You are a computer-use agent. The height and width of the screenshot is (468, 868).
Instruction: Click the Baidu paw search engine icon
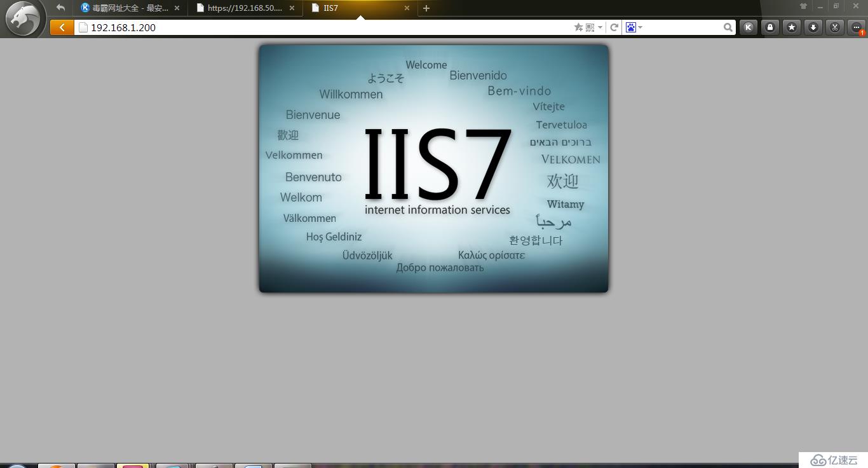pyautogui.click(x=631, y=27)
